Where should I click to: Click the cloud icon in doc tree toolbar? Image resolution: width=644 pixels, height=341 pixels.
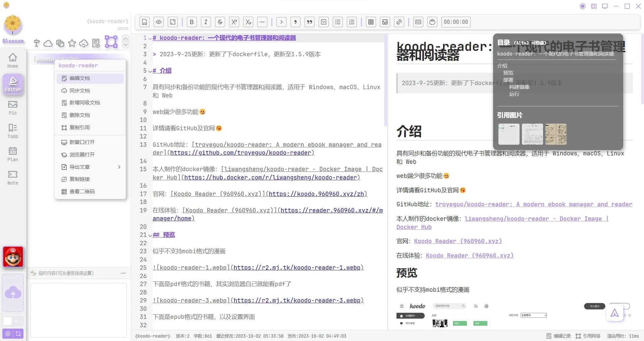48,43
